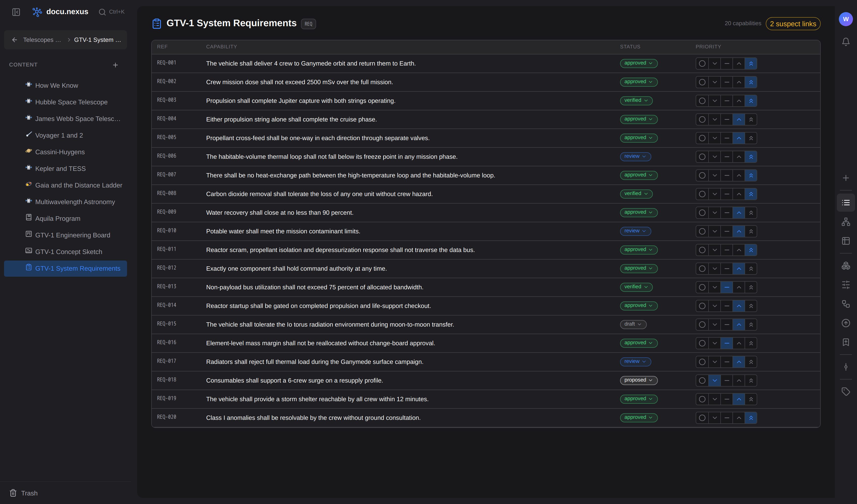This screenshot has height=504, width=857.
Task: Open the Trash
Action: point(24,493)
